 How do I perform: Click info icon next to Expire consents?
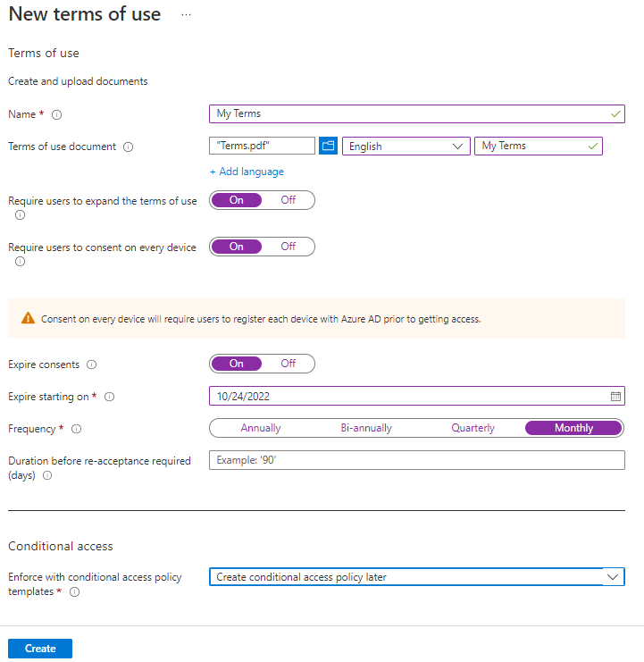click(x=92, y=365)
